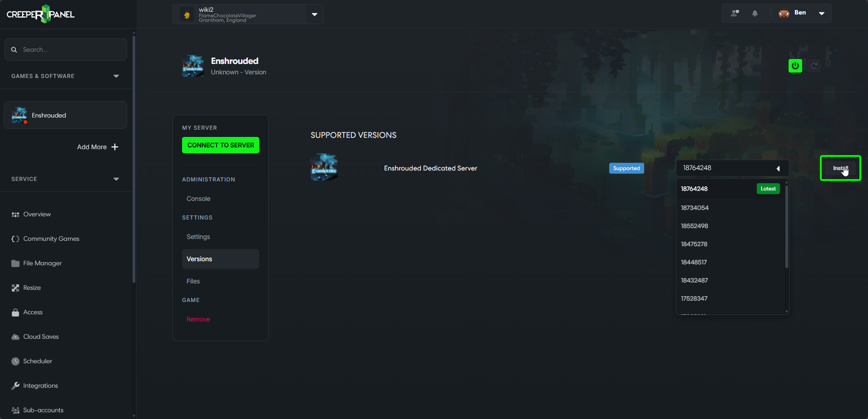The height and width of the screenshot is (419, 868).
Task: Click Enshrouded sidebar game icon
Action: tap(19, 115)
